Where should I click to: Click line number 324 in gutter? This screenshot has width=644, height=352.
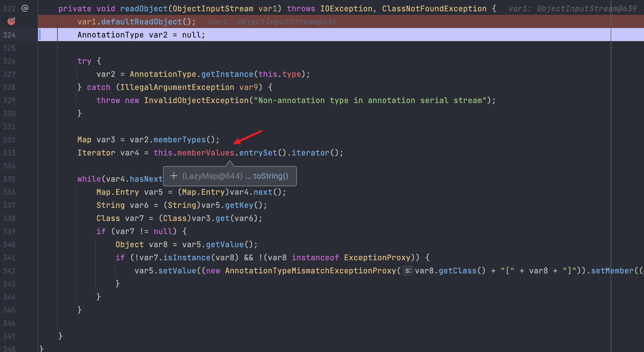point(9,35)
